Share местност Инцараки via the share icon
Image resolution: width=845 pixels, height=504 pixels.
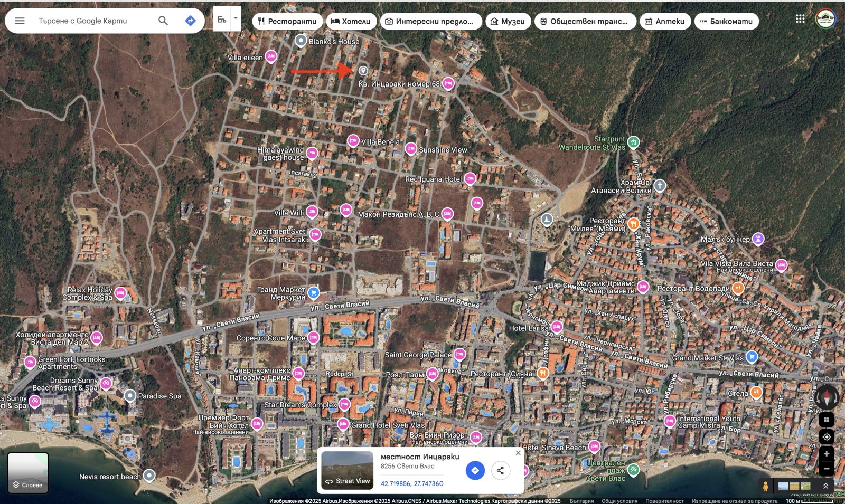point(500,470)
